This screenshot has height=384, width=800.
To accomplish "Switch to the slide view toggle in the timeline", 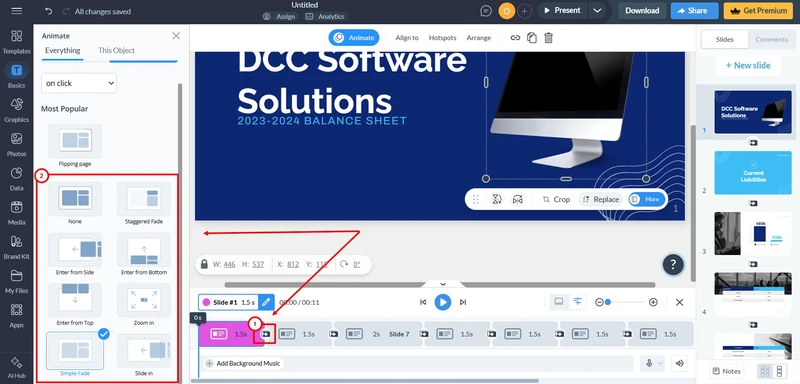I will [559, 301].
